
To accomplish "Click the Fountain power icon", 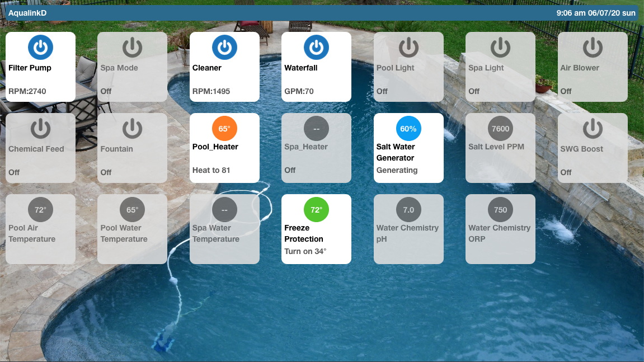I will click(x=132, y=129).
